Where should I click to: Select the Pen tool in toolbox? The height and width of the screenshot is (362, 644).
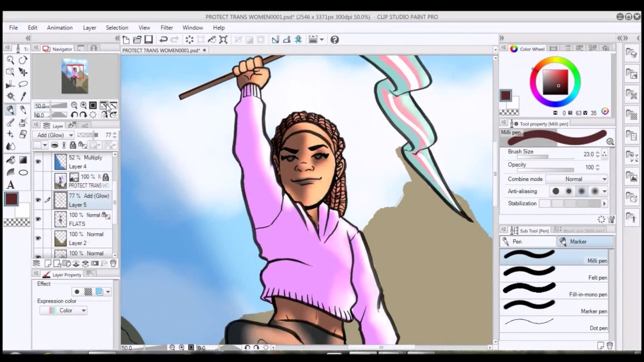pyautogui.click(x=10, y=110)
